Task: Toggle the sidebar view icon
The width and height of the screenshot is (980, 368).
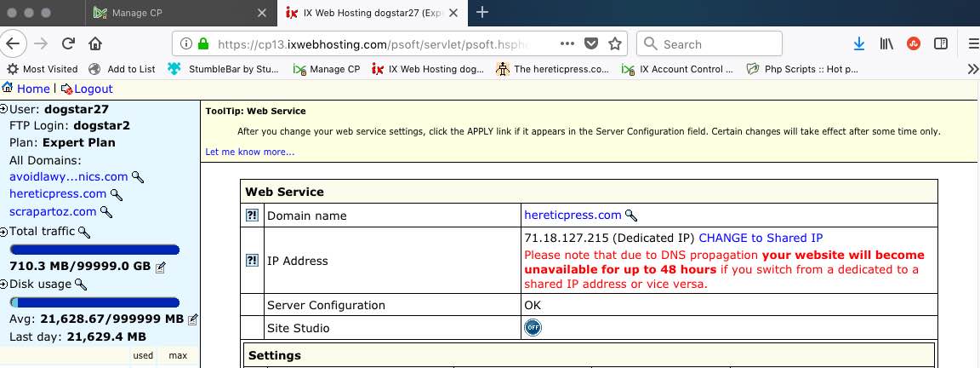Action: pyautogui.click(x=941, y=43)
